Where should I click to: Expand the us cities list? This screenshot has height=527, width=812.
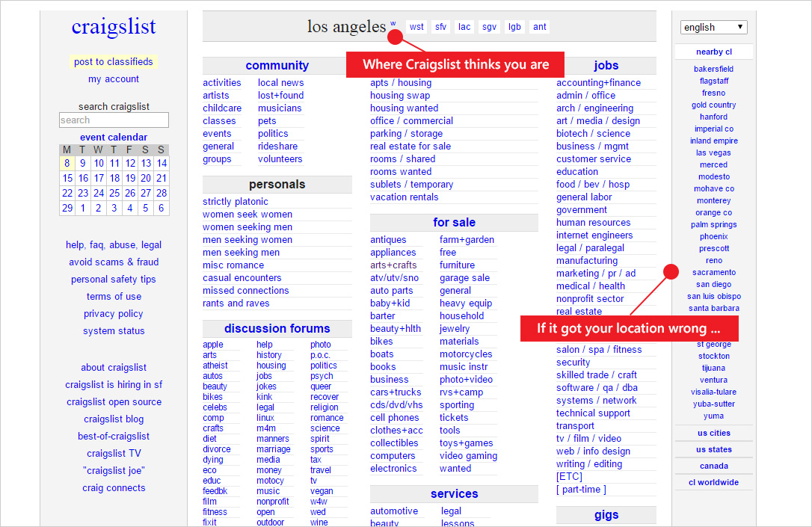click(x=713, y=434)
